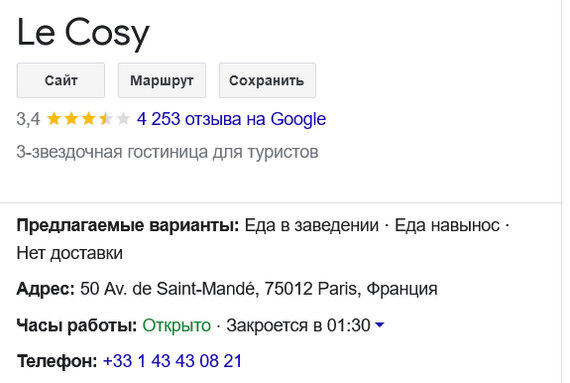Click the half-filled fourth rating star
The width and height of the screenshot is (570, 383).
tap(106, 118)
